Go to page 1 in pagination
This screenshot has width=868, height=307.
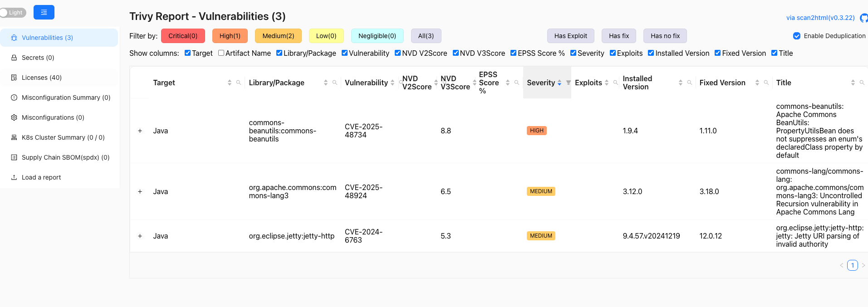click(x=852, y=265)
